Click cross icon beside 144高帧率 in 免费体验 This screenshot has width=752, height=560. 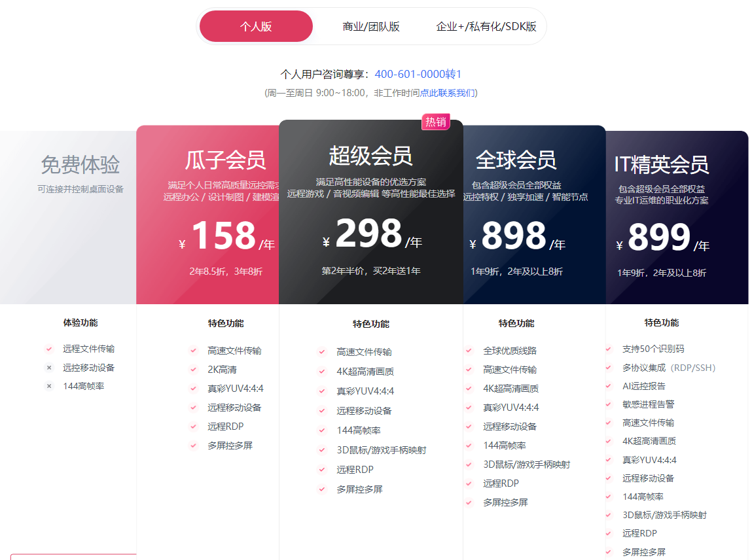(x=49, y=386)
